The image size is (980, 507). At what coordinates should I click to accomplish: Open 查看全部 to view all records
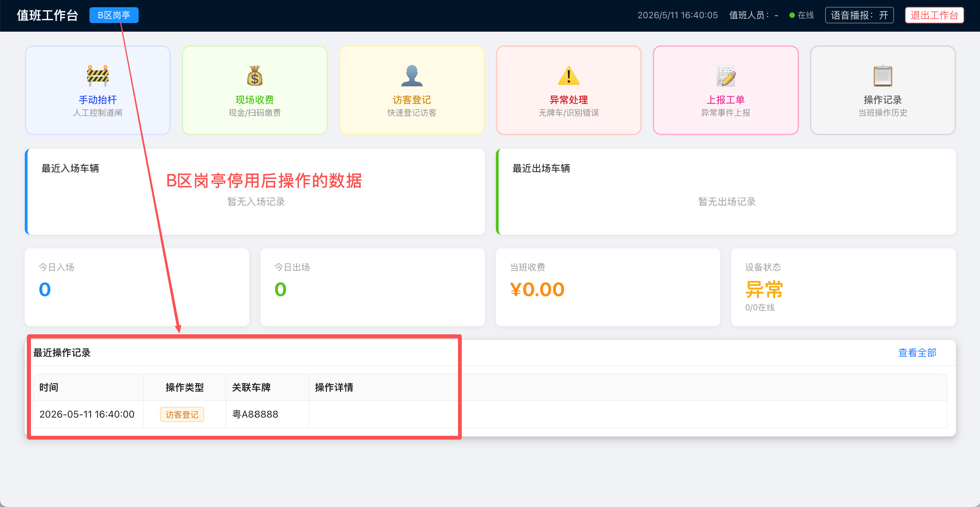tap(917, 353)
